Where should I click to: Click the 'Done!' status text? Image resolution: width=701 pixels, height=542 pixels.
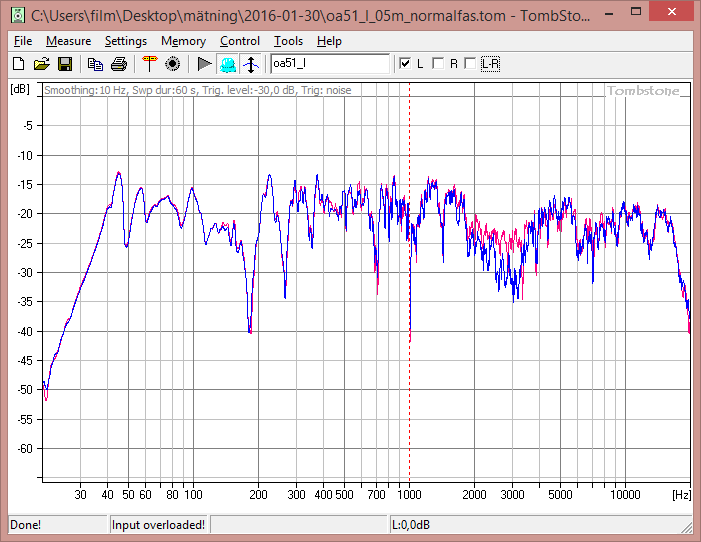pyautogui.click(x=25, y=525)
